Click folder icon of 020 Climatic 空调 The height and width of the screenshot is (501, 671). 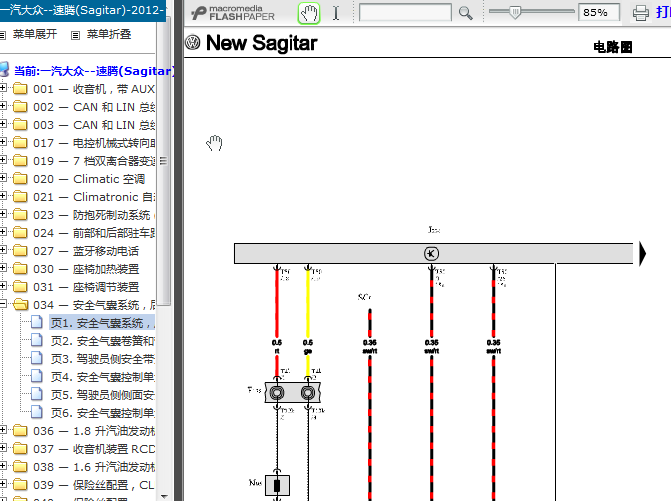tap(20, 178)
